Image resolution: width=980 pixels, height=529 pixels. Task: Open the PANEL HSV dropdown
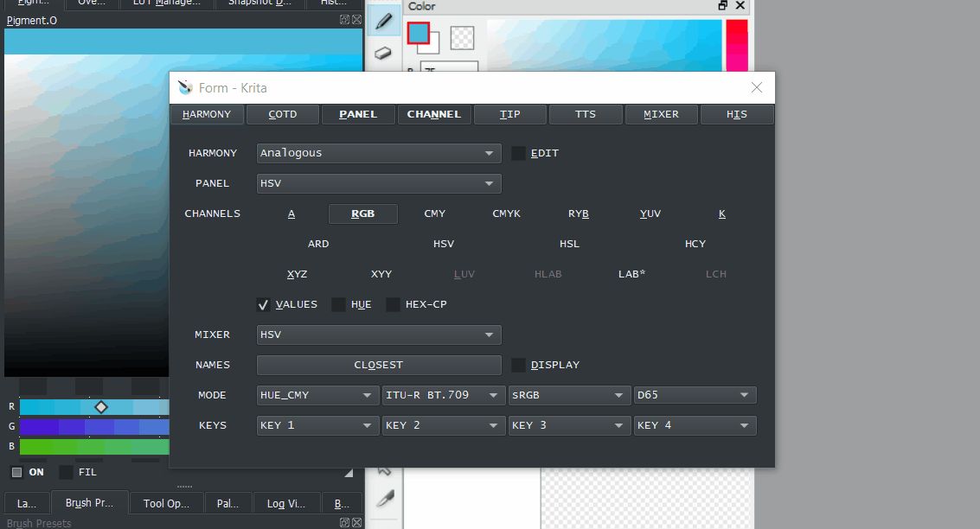(x=379, y=183)
